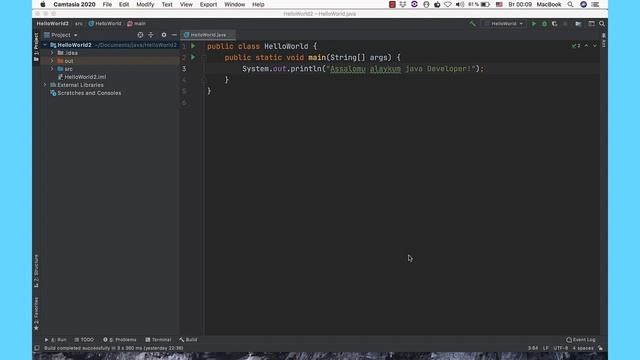Open the Modify menu
The width and height of the screenshot is (640, 360).
coord(145,4)
